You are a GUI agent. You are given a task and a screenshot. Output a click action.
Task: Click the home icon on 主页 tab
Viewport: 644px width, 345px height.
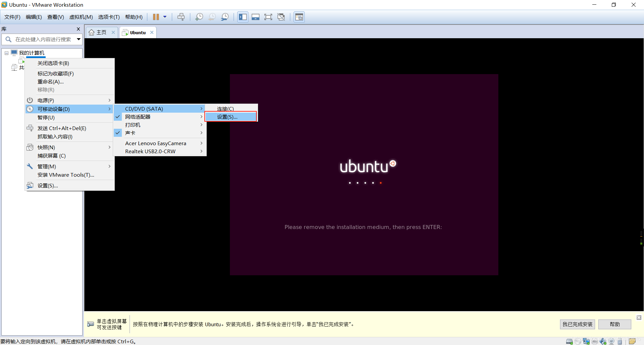click(92, 33)
